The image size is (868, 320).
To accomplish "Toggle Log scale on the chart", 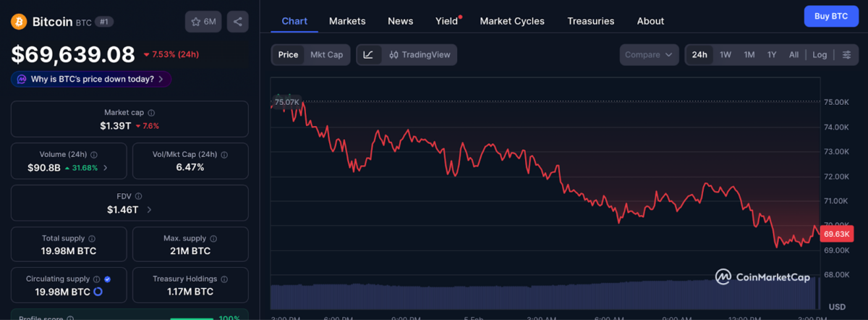I will (820, 55).
